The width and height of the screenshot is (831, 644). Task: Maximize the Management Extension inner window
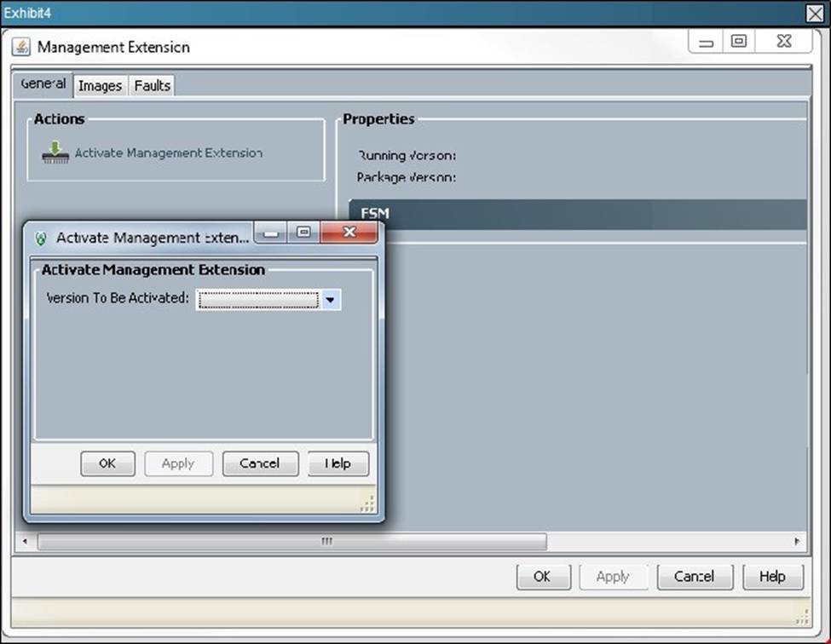tap(739, 41)
